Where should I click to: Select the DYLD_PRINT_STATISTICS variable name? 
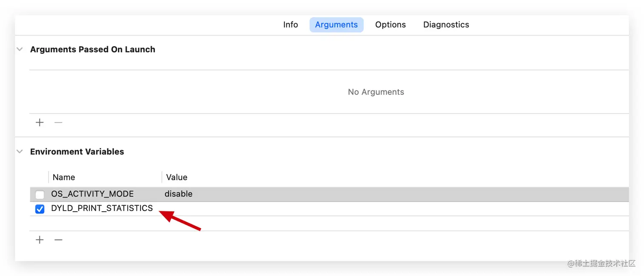point(102,208)
